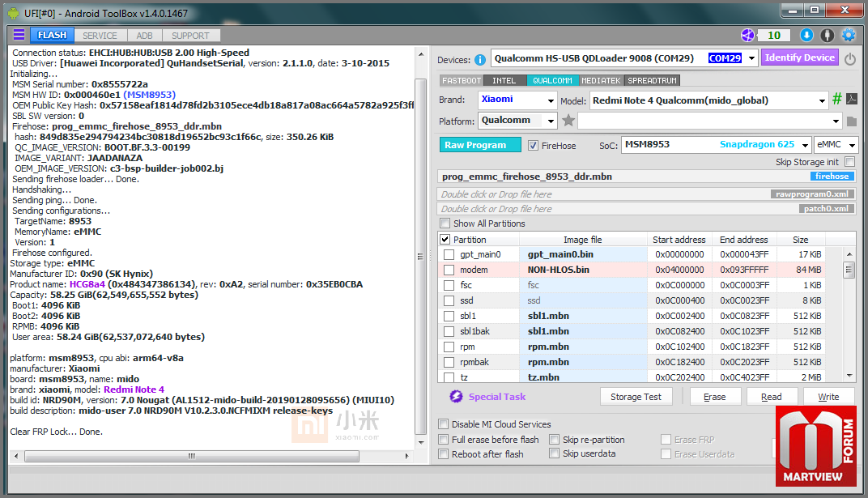Image resolution: width=868 pixels, height=498 pixels.
Task: Open the purple hamburger menu
Action: pos(19,35)
